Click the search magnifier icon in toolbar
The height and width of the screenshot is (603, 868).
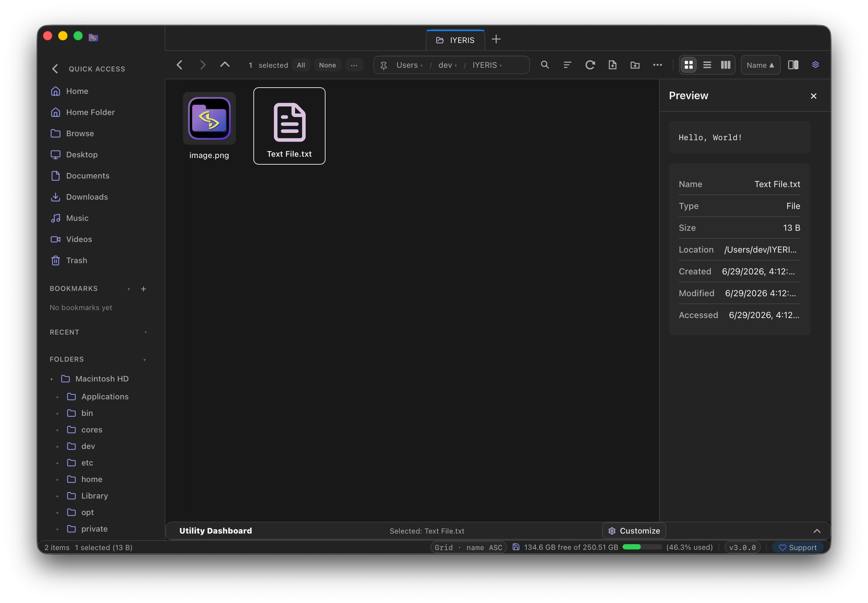coord(545,65)
